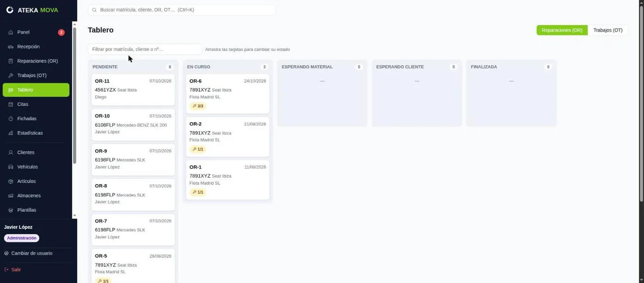Click the ESPERANDO MATERIAL column header

point(307,67)
